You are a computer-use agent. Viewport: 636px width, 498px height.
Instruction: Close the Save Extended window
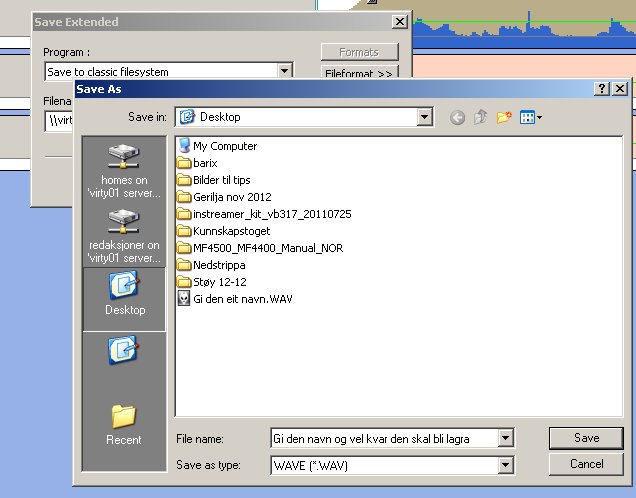400,22
